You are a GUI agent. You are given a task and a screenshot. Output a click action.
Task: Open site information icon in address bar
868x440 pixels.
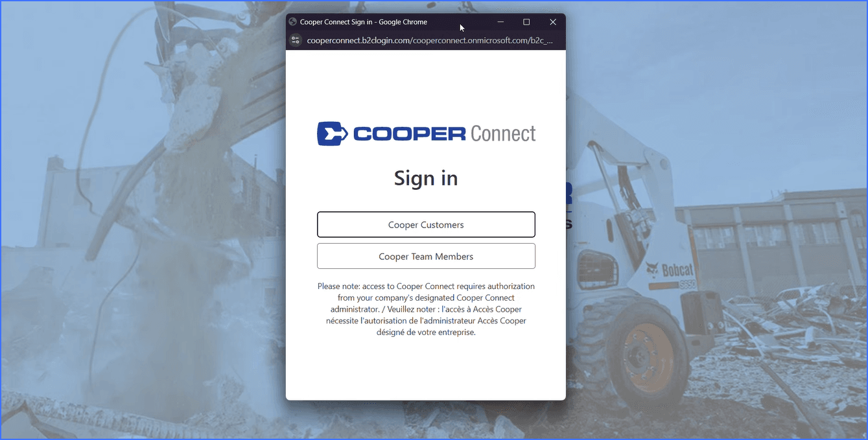[x=296, y=40]
